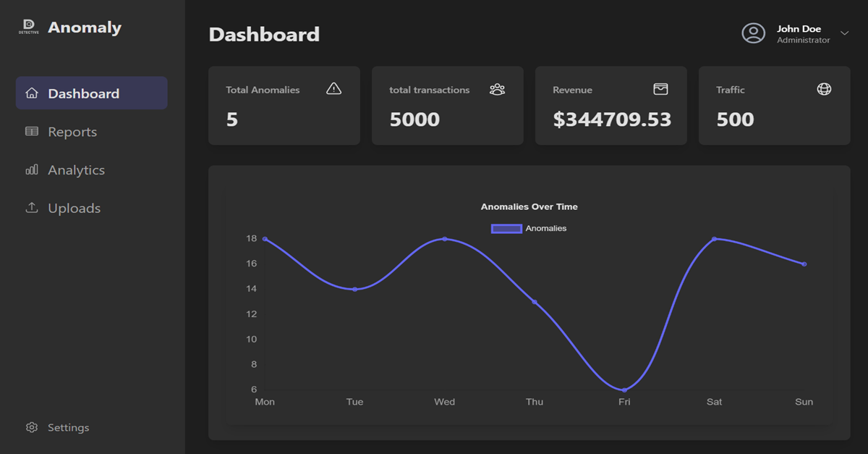Open the Uploads section
Viewport: 868px width, 454px height.
74,208
